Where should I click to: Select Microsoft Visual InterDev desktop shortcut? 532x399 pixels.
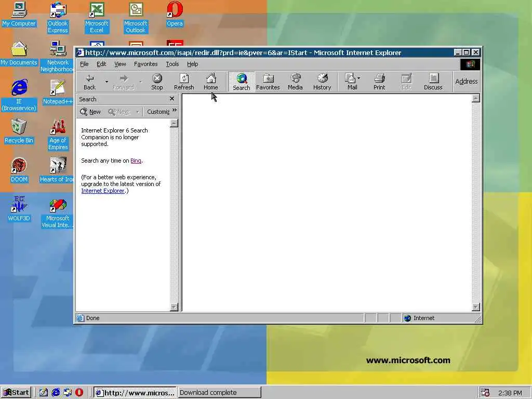pyautogui.click(x=57, y=212)
